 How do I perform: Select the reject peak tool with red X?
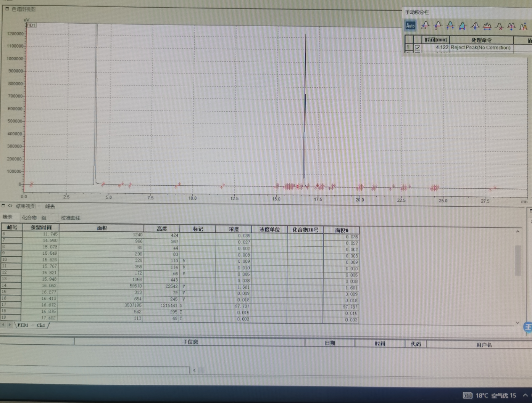tap(500, 26)
